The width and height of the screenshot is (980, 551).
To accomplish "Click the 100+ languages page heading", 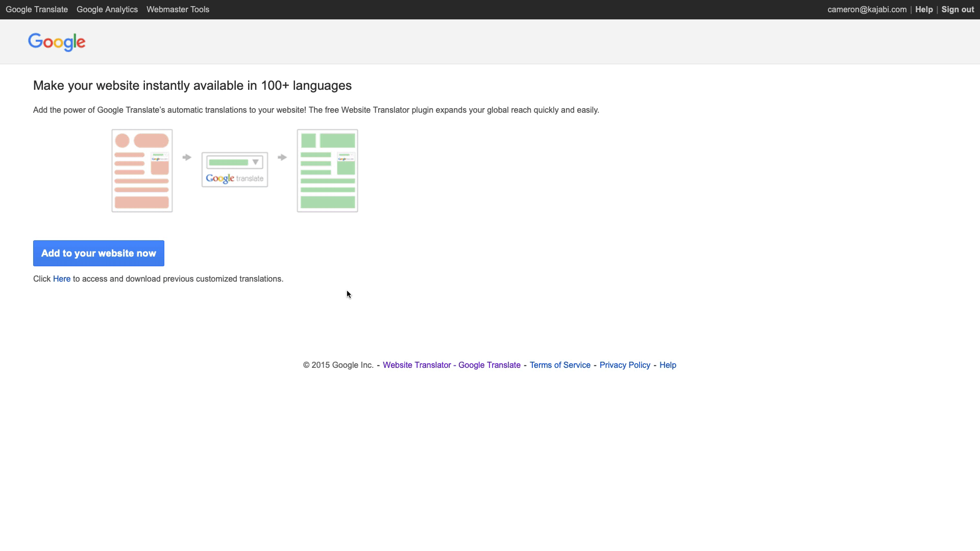I will (x=192, y=86).
